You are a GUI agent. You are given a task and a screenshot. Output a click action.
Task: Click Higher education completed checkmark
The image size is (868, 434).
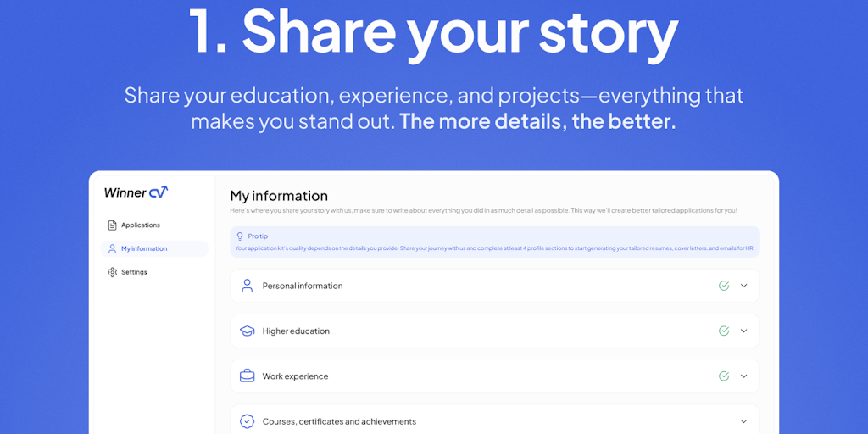pos(724,331)
